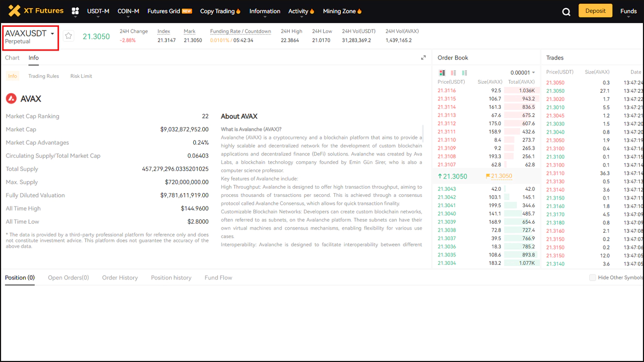Click the Fully Diluted Valuation $9,781,611,919.00
Viewport: 644px width, 362px height.
click(x=184, y=195)
